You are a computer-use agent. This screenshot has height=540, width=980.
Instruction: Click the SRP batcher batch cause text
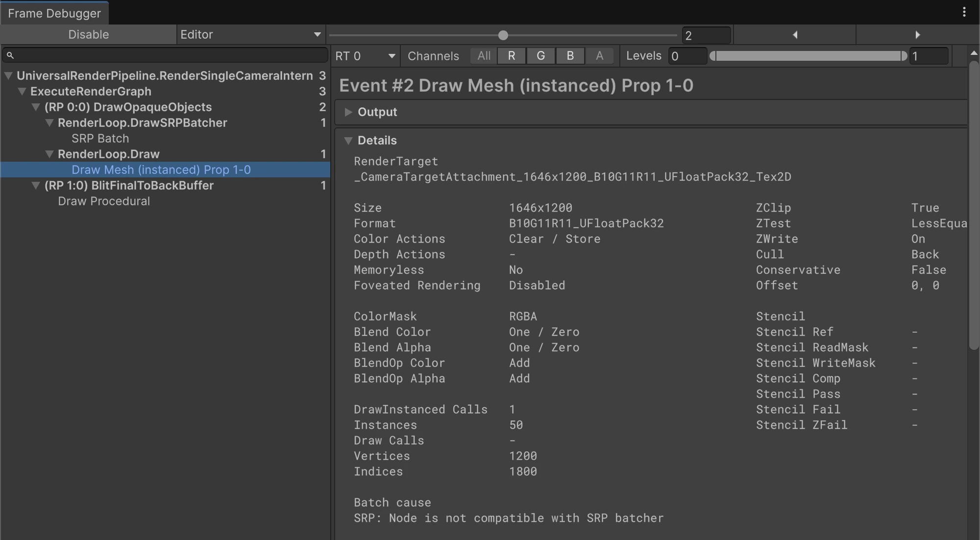[x=509, y=518]
